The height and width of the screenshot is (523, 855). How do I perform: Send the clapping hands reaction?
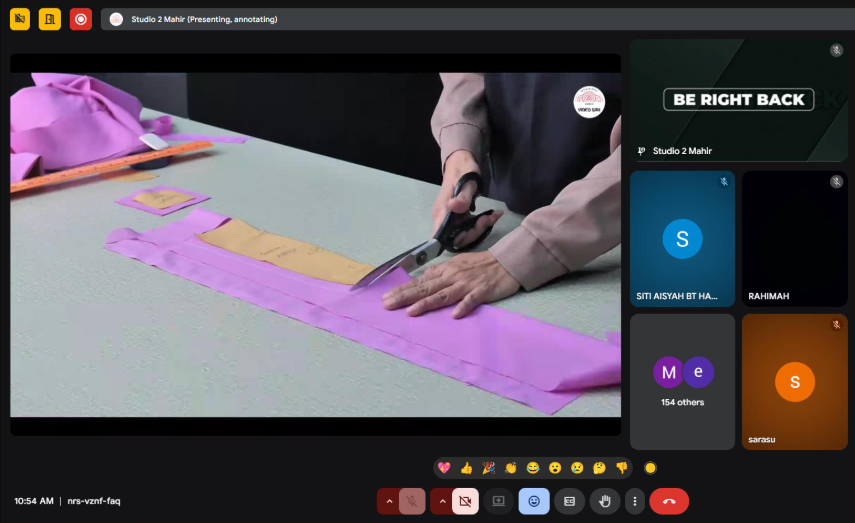coord(510,467)
